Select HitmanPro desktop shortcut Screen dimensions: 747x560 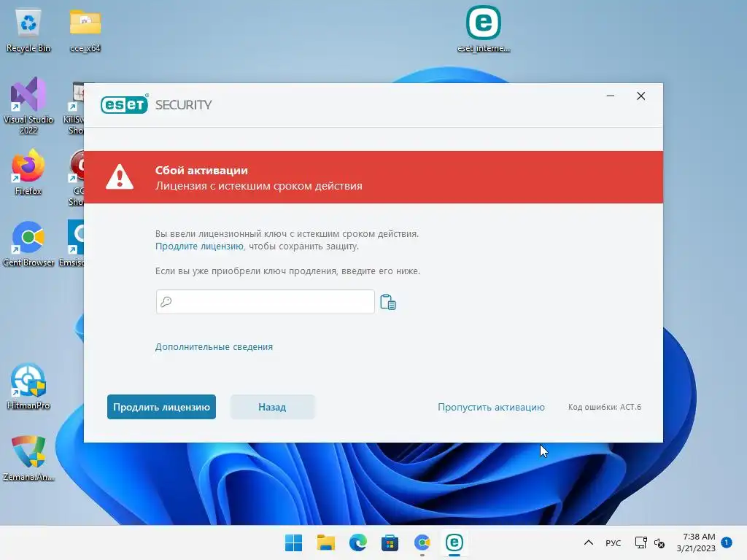tap(28, 386)
